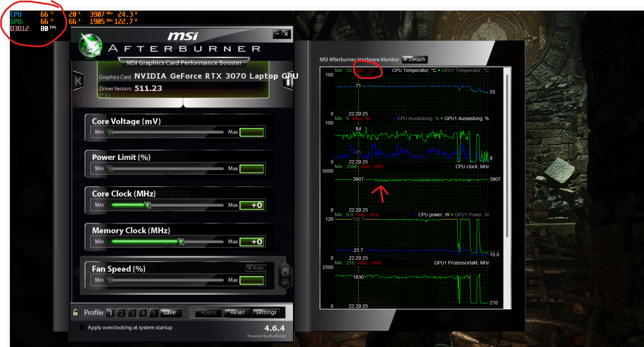Click the Power Limit value field
The width and height of the screenshot is (644, 347).
click(x=252, y=169)
